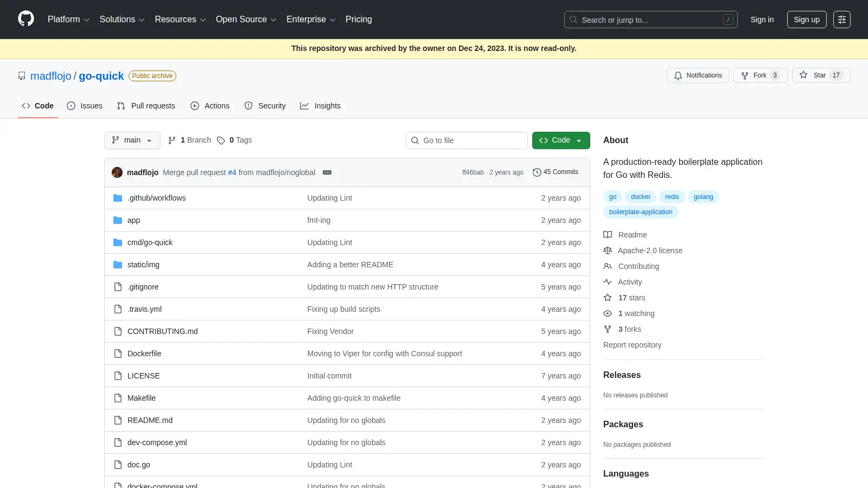This screenshot has height=488, width=868.
Task: Open the command palette icon at top right
Action: (841, 20)
